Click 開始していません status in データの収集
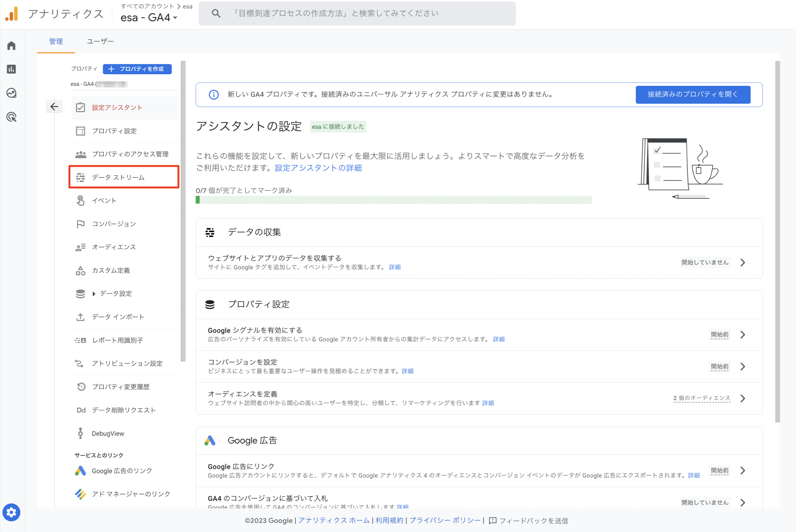 coord(705,263)
